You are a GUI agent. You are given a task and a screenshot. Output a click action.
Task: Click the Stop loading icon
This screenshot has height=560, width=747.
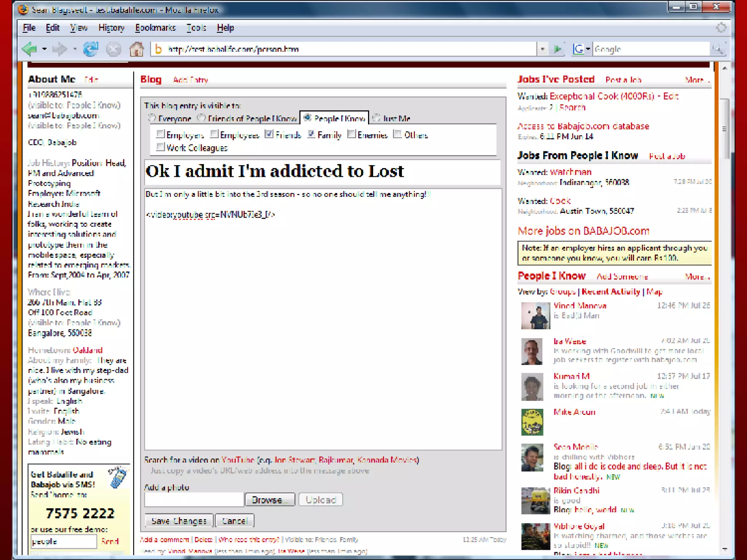click(x=113, y=49)
